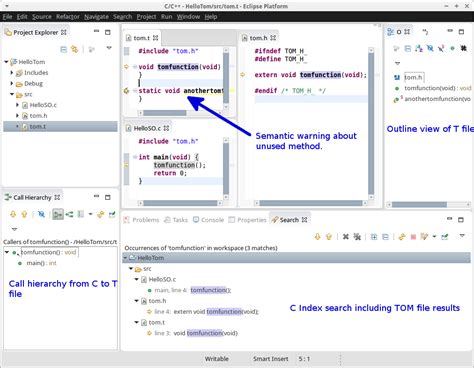474x368 pixels.
Task: Show next match in Call Hierarchy
Action: pyautogui.click(x=13, y=214)
